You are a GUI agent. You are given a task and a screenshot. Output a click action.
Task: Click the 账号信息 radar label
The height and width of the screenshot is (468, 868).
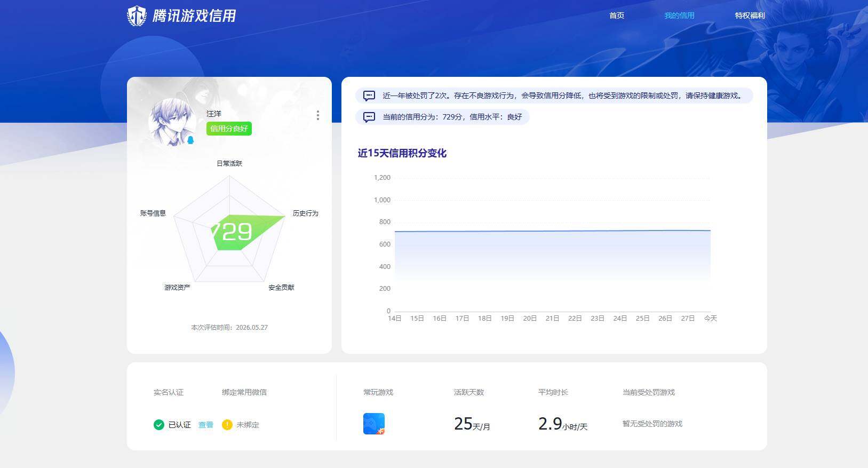pyautogui.click(x=153, y=213)
